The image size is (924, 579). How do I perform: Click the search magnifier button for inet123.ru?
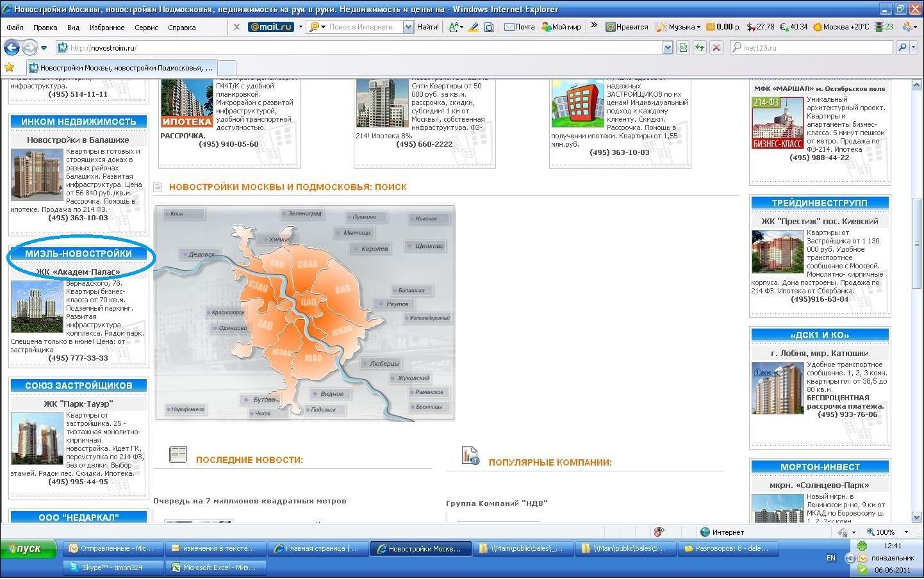point(902,47)
